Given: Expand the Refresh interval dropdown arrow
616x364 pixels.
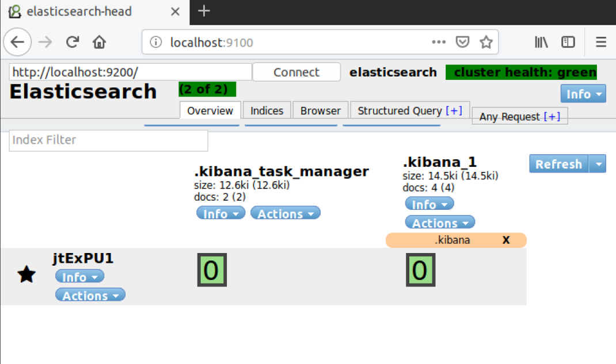Looking at the screenshot, I should pos(598,164).
